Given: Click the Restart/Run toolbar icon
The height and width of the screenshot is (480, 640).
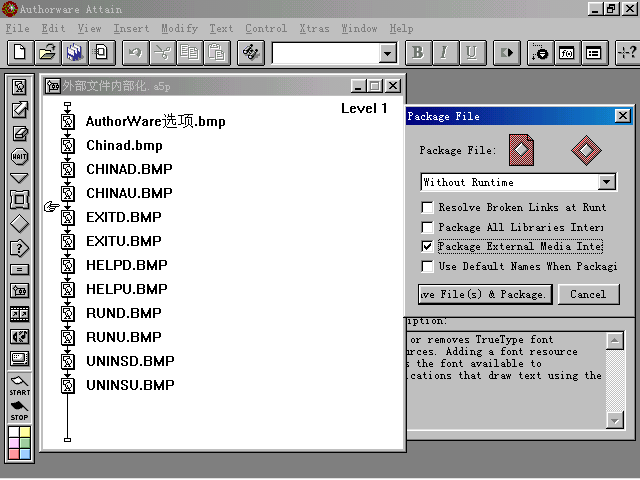Looking at the screenshot, I should coord(507,53).
